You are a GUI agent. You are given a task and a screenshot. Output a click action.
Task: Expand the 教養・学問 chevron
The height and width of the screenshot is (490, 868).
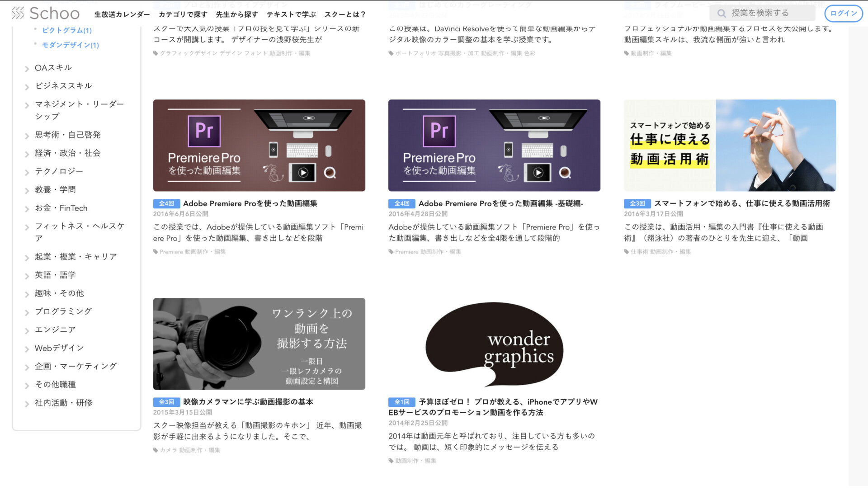coord(27,191)
